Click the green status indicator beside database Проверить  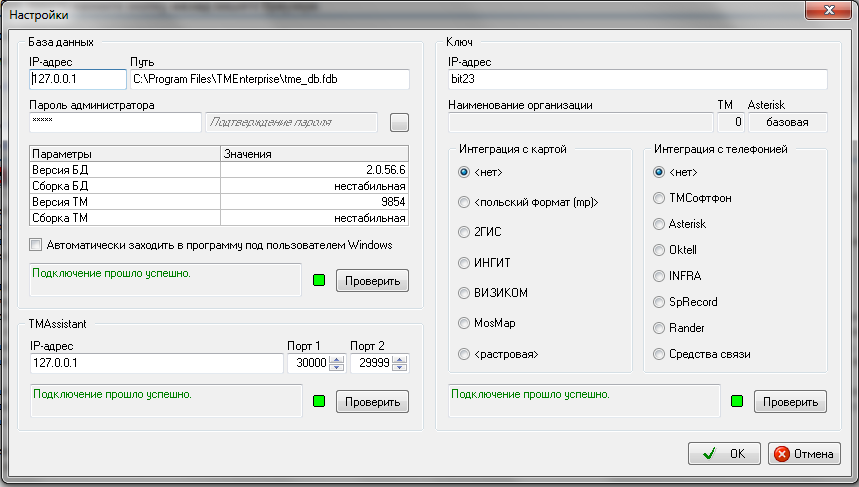click(320, 280)
